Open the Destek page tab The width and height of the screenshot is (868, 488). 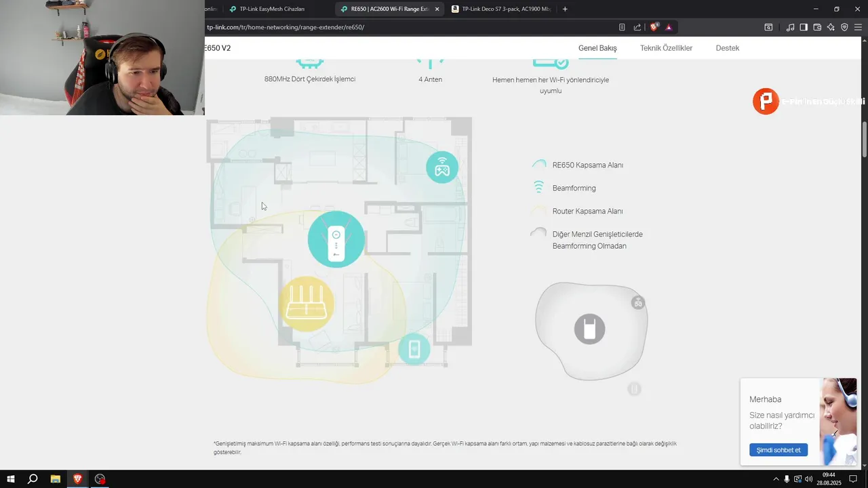coord(728,48)
